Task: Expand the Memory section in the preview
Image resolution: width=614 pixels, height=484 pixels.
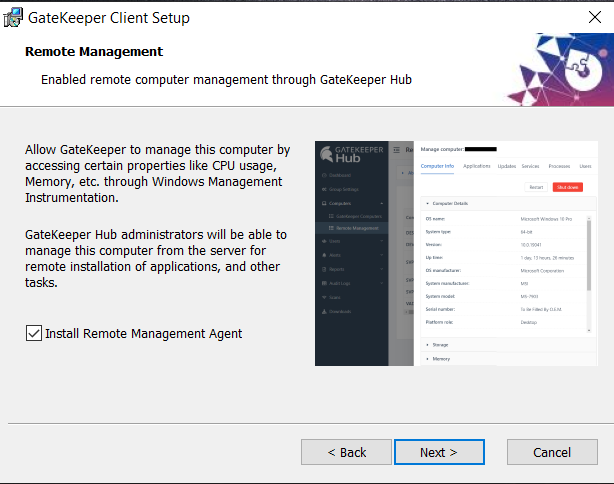Action: (440, 358)
